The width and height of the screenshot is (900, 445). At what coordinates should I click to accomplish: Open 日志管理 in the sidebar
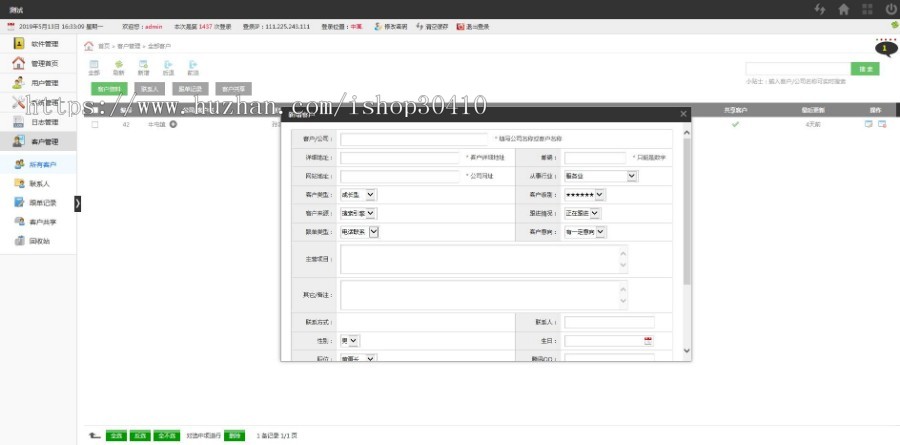(x=38, y=122)
